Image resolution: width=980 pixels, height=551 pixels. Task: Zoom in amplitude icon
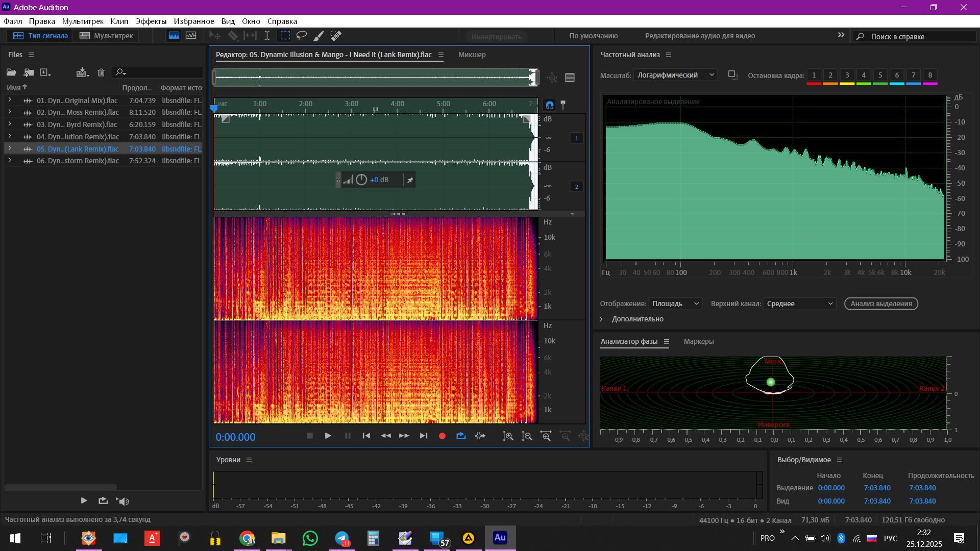pos(508,436)
